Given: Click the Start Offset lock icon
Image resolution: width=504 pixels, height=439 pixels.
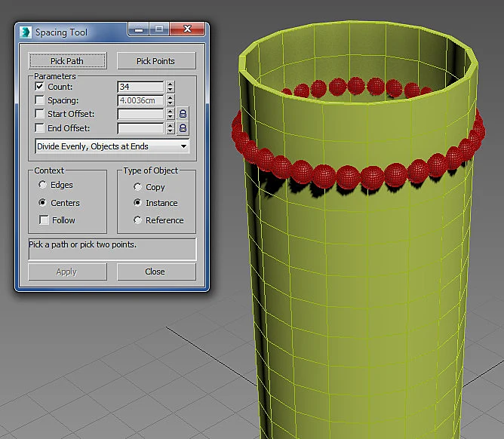Looking at the screenshot, I should (x=183, y=114).
